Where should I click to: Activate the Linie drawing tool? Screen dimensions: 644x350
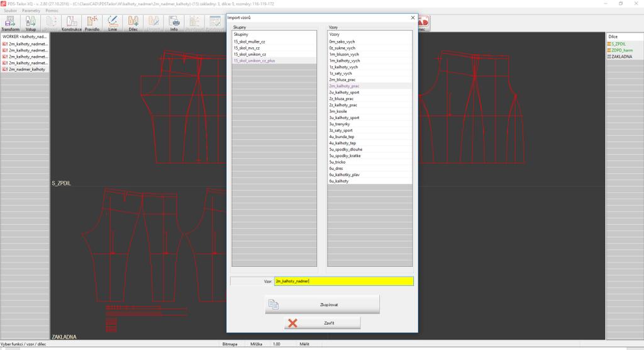[113, 23]
